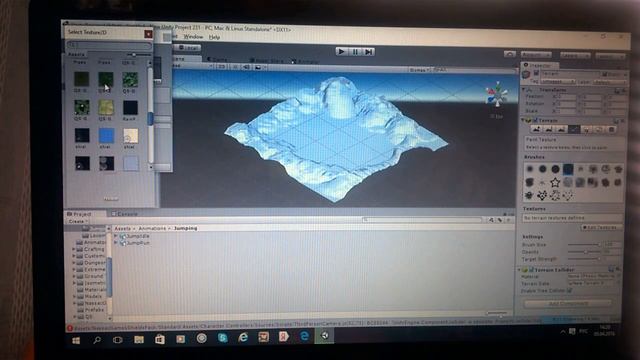Viewport: 640px width, 360px height.
Task: Collapse the Terrain component foldout
Action: [x=524, y=120]
